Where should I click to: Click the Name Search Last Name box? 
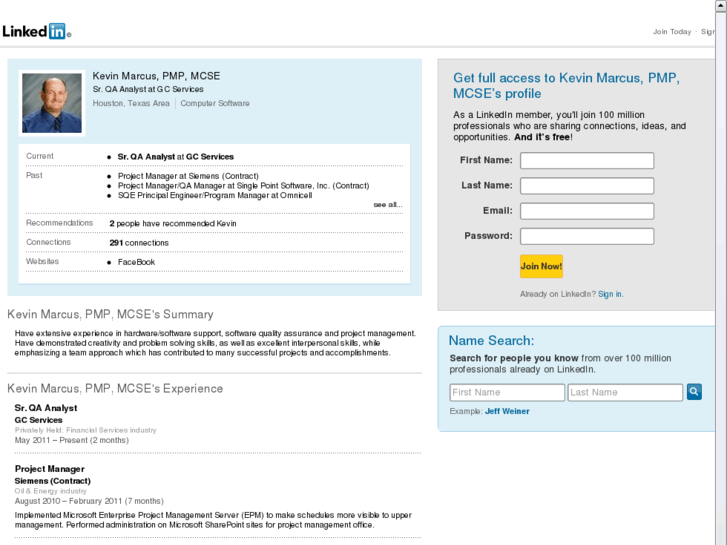[625, 392]
